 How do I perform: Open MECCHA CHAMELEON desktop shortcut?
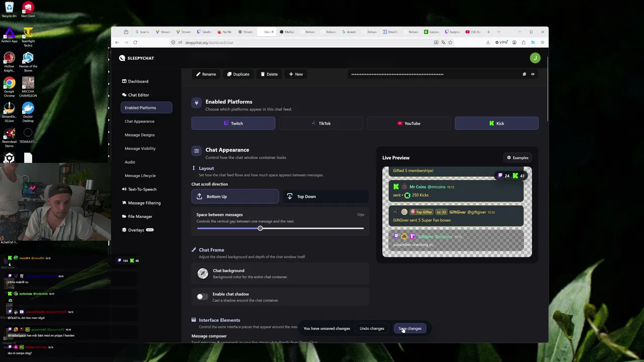[x=28, y=87]
